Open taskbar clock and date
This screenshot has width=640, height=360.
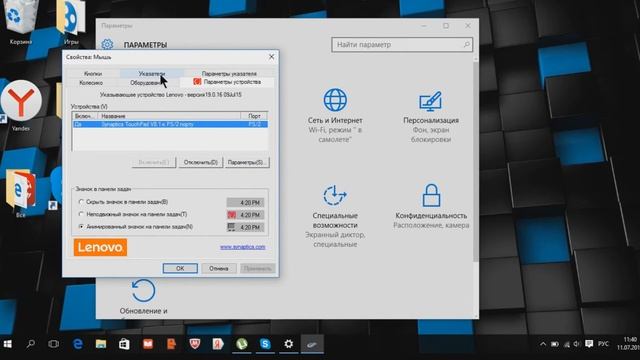click(x=629, y=344)
